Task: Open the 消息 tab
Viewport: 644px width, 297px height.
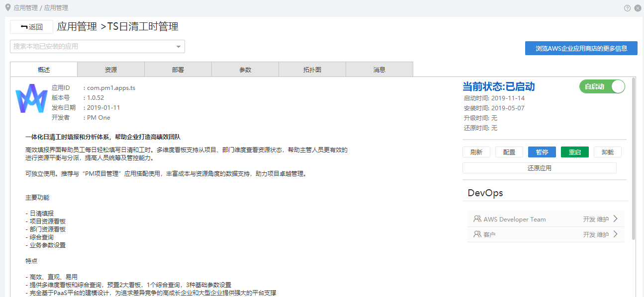Action: point(379,70)
